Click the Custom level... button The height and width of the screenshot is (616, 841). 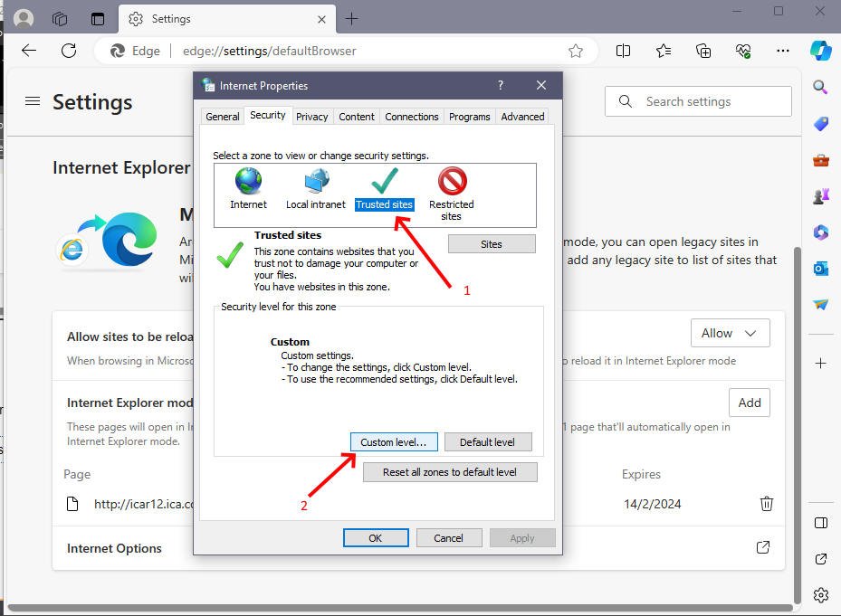point(394,442)
